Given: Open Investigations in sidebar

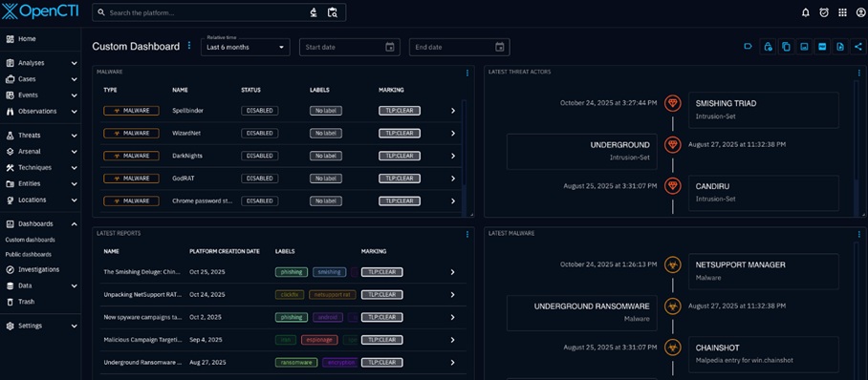Looking at the screenshot, I should tap(40, 270).
